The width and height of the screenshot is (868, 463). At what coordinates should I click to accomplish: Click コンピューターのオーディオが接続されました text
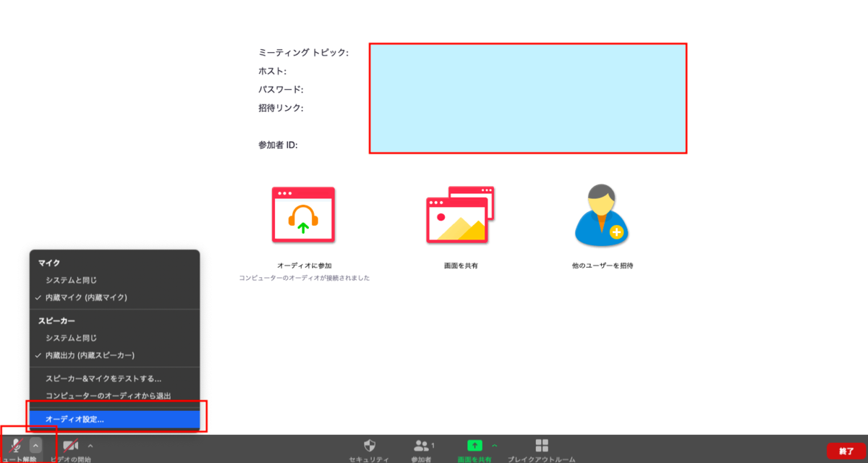coord(305,278)
